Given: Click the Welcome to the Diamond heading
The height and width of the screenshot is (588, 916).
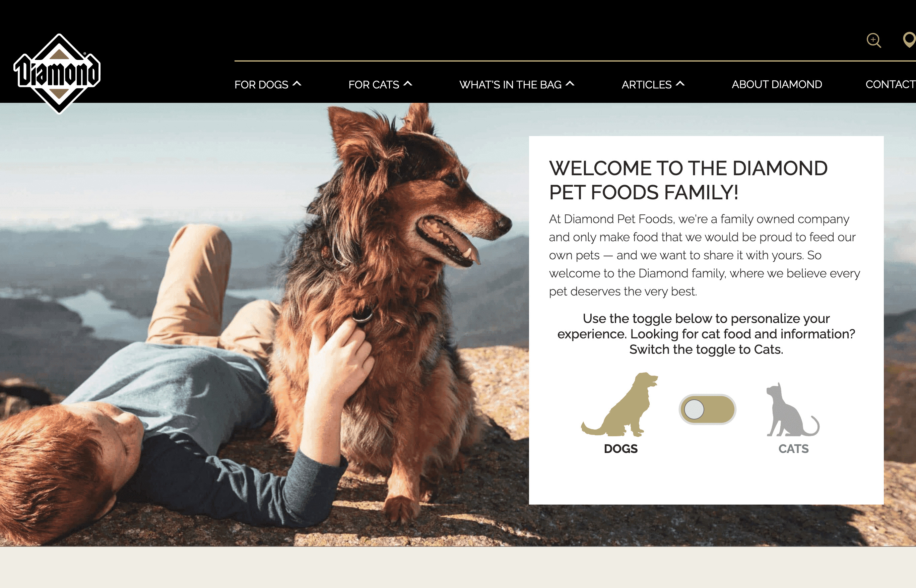Looking at the screenshot, I should [x=688, y=180].
